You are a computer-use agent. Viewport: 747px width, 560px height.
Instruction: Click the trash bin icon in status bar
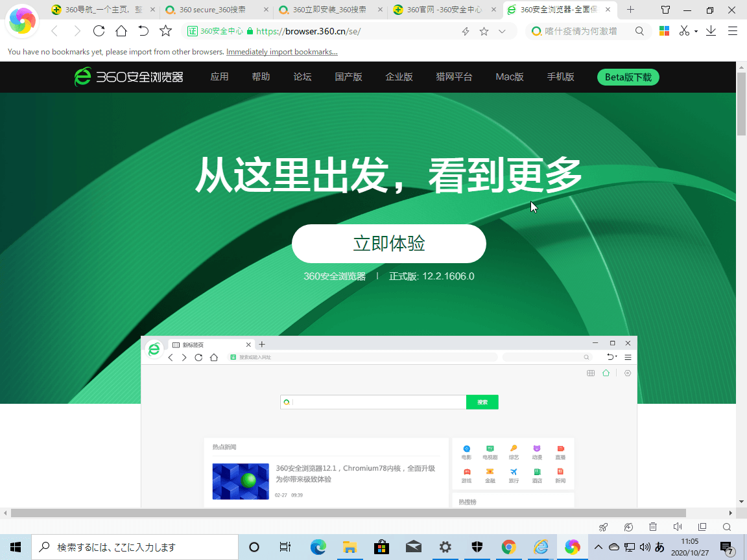click(653, 527)
